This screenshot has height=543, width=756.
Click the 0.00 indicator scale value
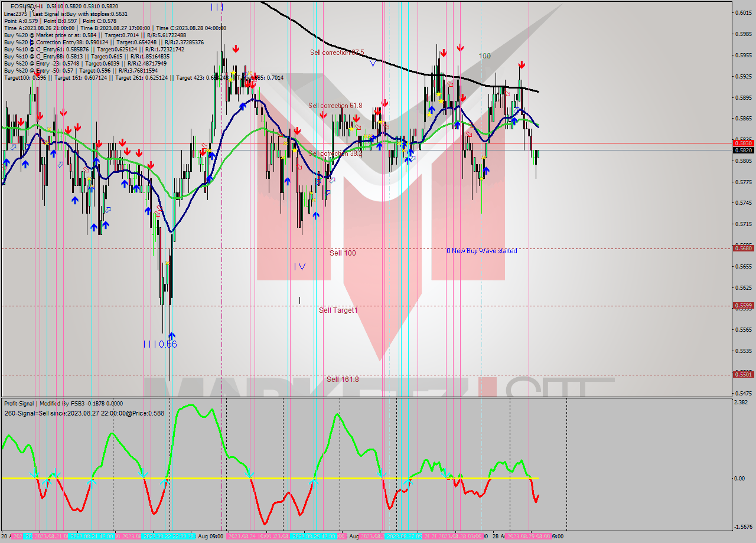[740, 478]
